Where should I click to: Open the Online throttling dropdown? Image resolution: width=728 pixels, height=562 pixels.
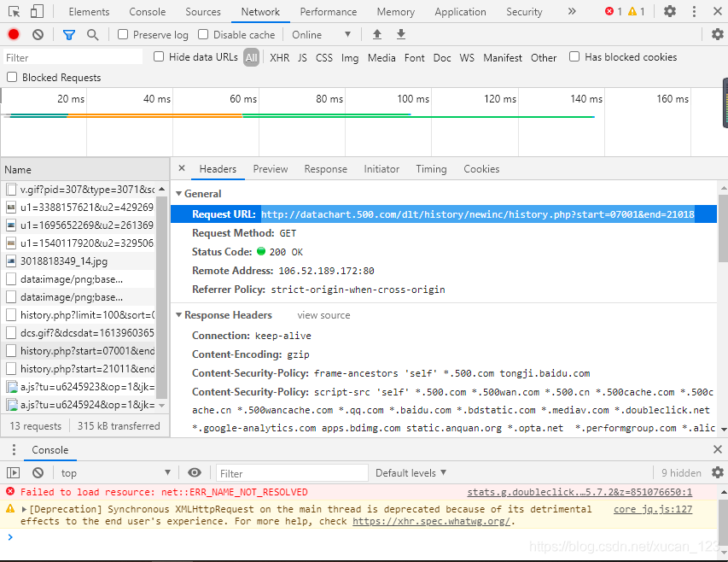tap(322, 34)
